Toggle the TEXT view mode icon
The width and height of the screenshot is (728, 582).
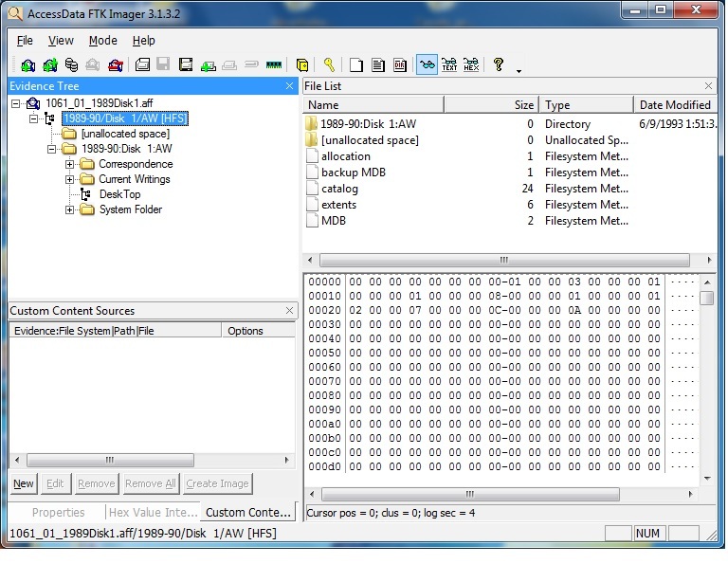tap(449, 65)
